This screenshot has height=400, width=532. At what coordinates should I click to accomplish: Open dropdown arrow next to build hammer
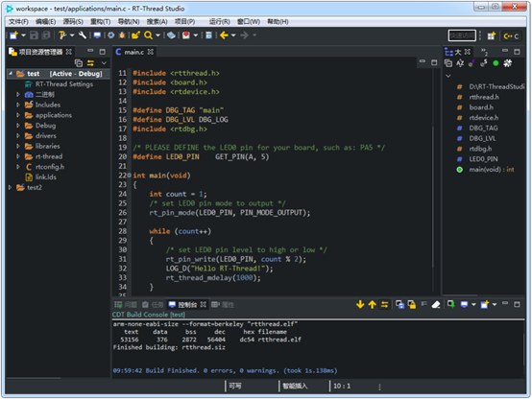72,35
